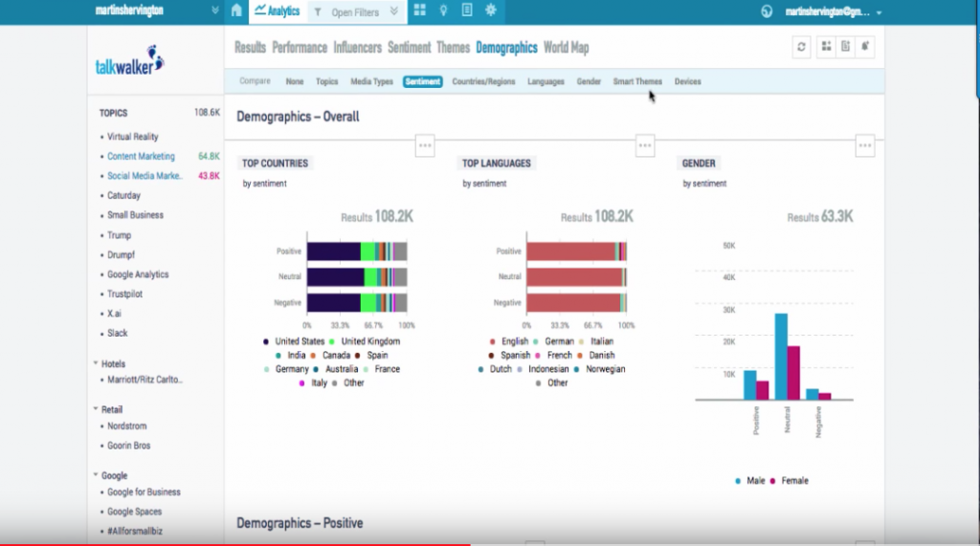
Task: Open Top Countries widget options menu
Action: (425, 145)
